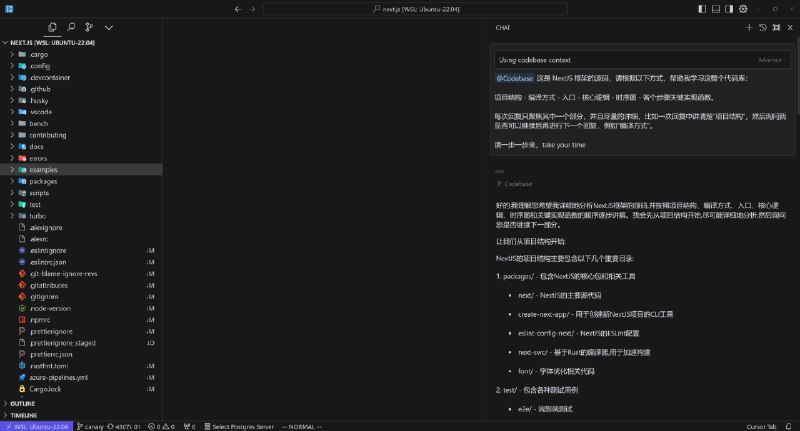
Task: Toggle the primary sidebar layout button
Action: (x=702, y=9)
